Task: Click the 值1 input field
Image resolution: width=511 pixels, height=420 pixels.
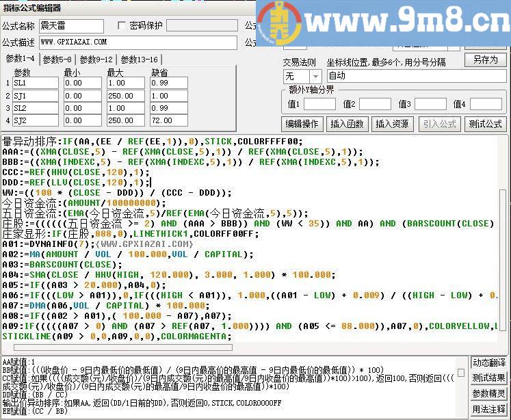Action: coord(319,104)
